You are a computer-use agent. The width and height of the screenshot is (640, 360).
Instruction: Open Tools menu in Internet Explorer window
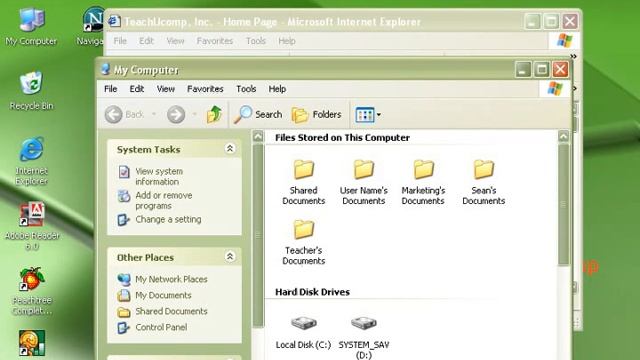(x=256, y=41)
